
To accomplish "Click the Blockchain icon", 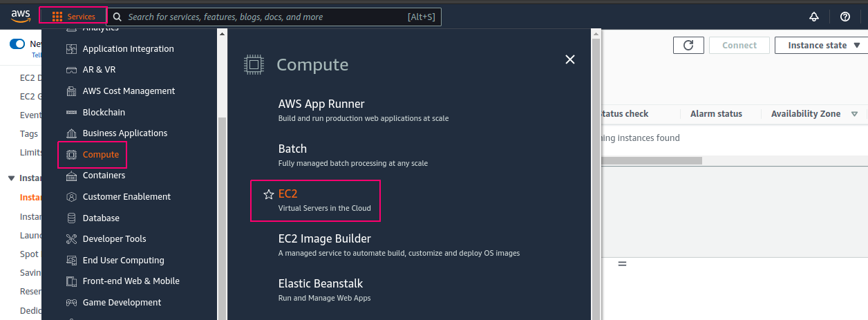I will (71, 112).
